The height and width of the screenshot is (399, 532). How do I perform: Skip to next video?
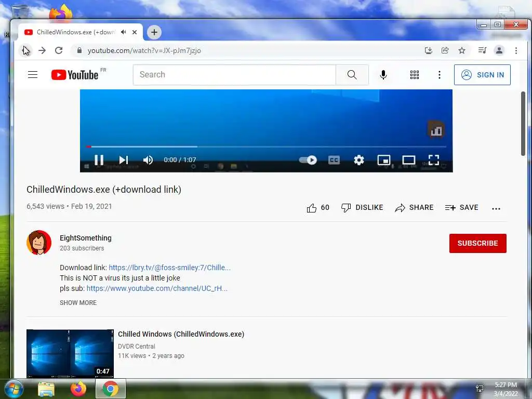(124, 160)
